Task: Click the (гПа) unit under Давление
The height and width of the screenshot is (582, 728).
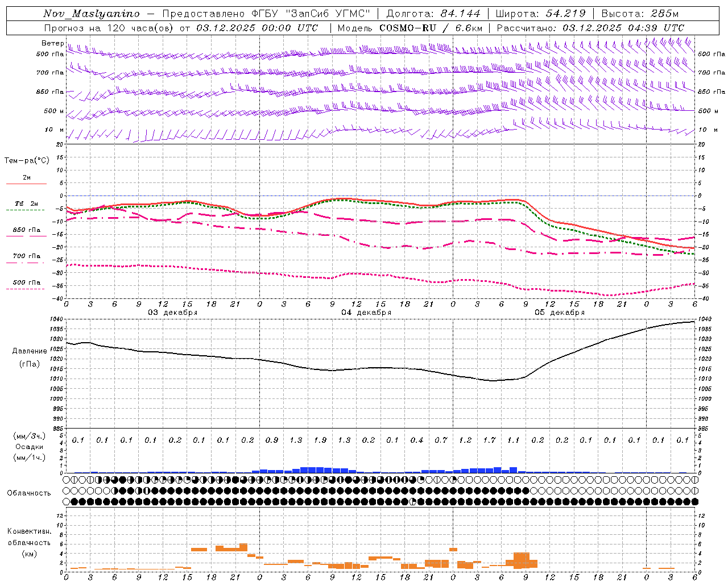Action: [x=30, y=364]
